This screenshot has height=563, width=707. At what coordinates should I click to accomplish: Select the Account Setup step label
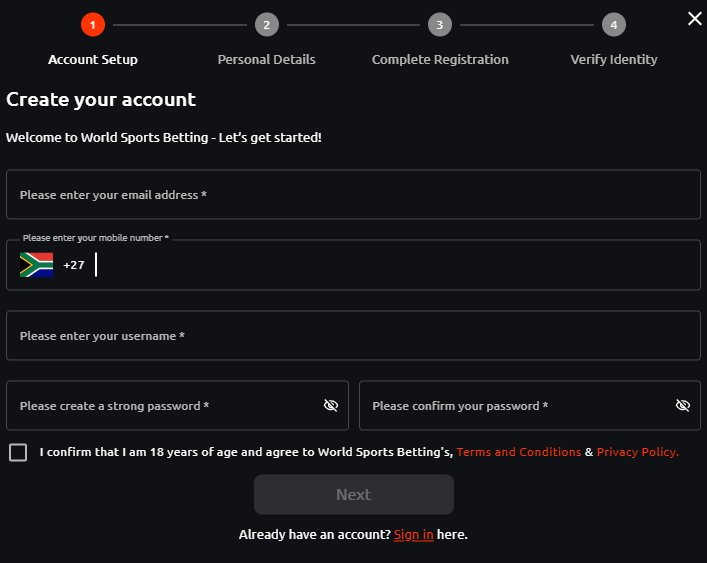click(93, 59)
